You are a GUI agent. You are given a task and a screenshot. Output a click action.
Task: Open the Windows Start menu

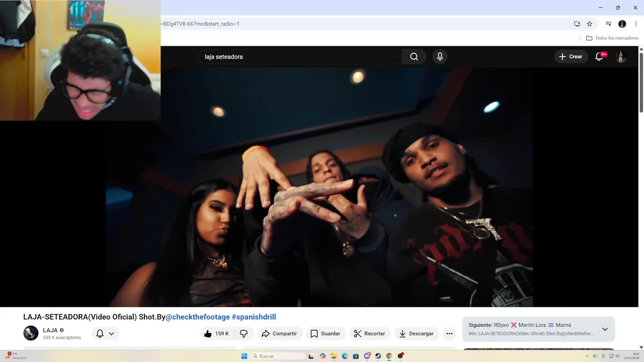(x=244, y=356)
